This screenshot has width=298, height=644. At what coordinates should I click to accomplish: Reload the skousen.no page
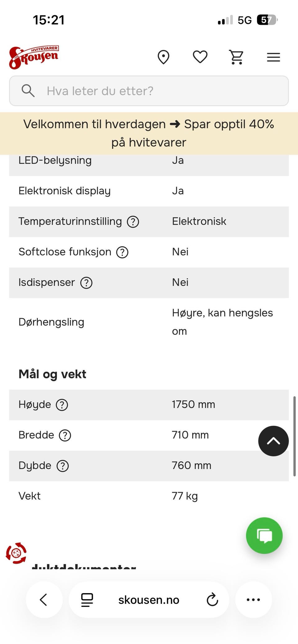coord(212,600)
